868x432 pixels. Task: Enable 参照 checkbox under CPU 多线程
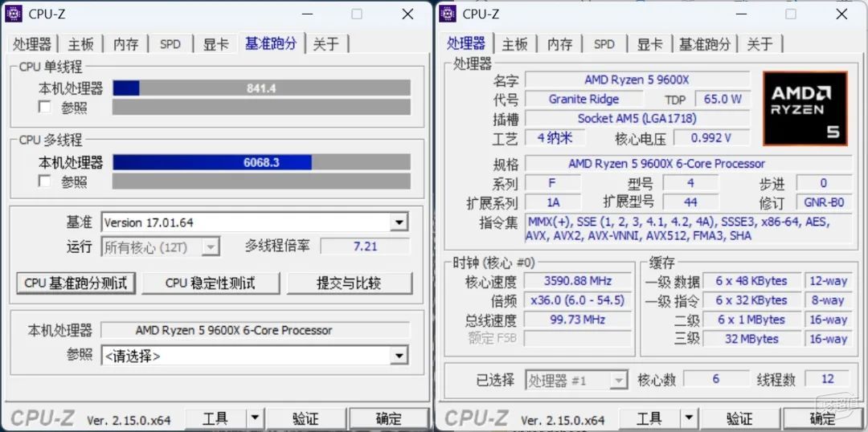(45, 181)
